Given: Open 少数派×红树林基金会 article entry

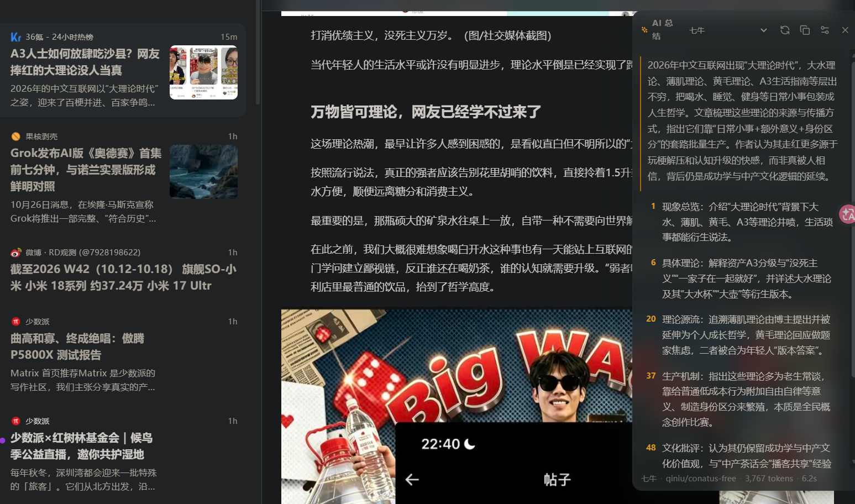Looking at the screenshot, I should coord(81,446).
